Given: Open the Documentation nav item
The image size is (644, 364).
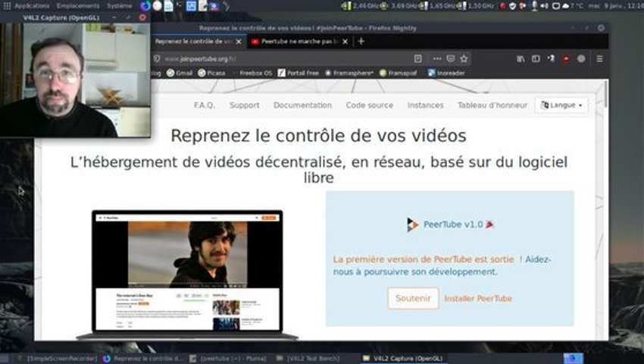Looking at the screenshot, I should coord(303,105).
